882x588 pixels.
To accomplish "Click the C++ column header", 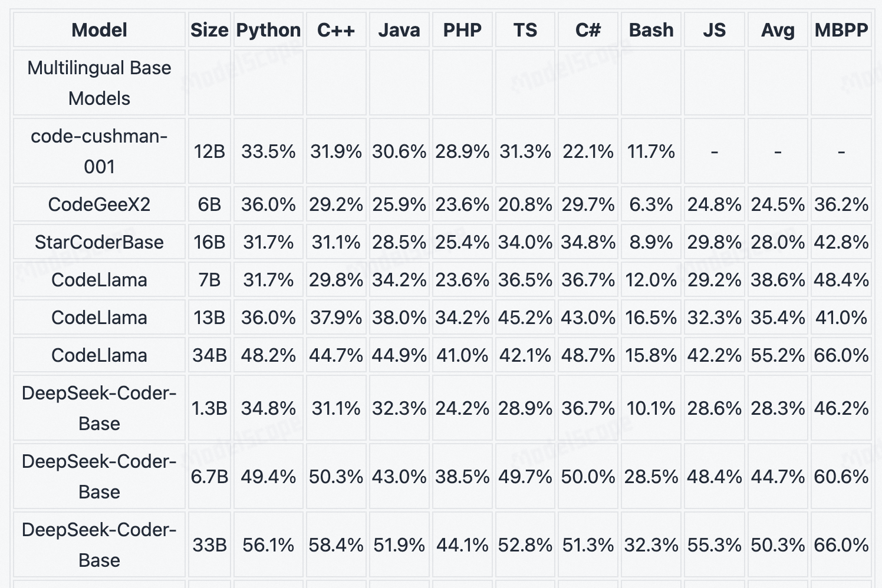I will pyautogui.click(x=336, y=30).
